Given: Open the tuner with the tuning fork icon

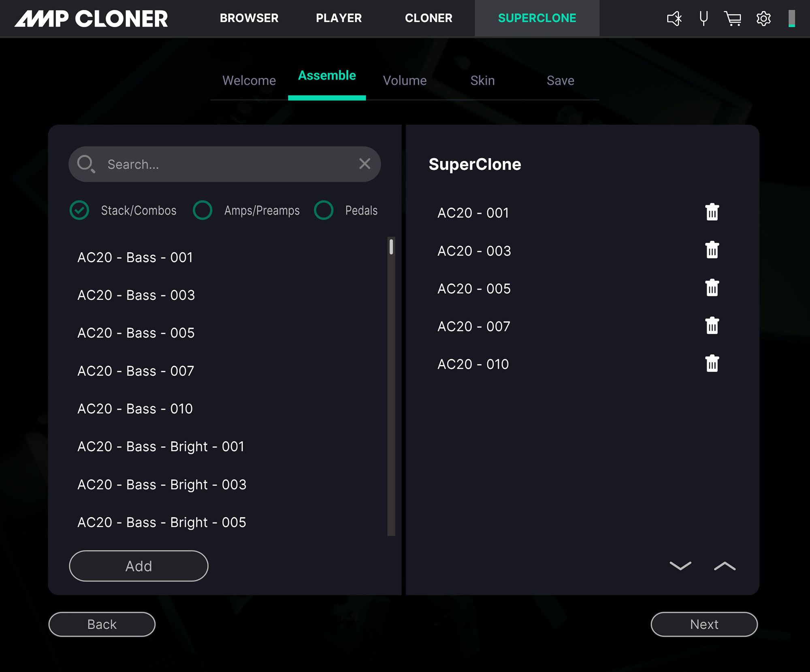Looking at the screenshot, I should point(703,18).
